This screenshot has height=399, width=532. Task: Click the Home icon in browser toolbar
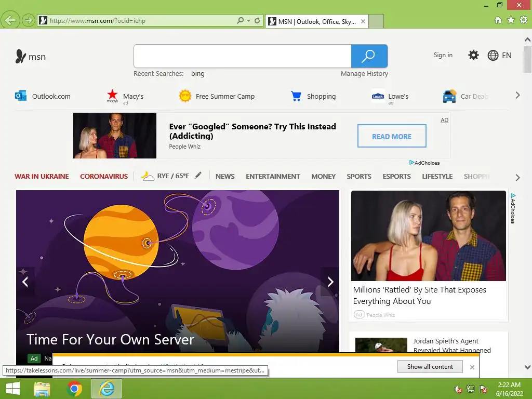coord(498,20)
